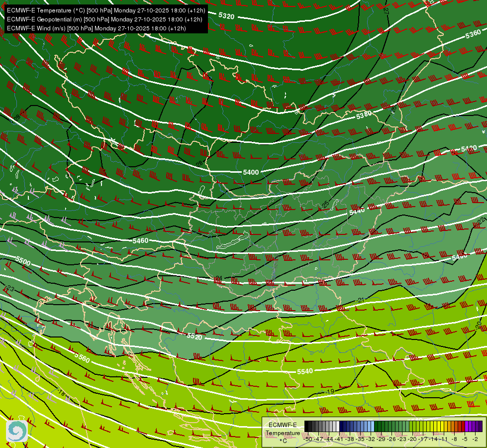The image size is (487, 448).
Task: Click the 5540 geopotential contour label
Action: point(304,371)
